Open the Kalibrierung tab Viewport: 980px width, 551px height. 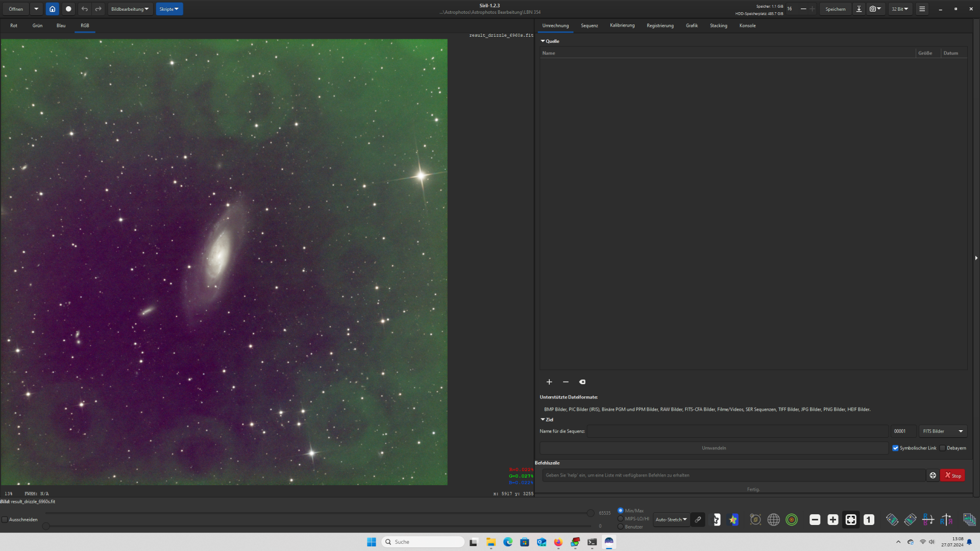tap(622, 26)
